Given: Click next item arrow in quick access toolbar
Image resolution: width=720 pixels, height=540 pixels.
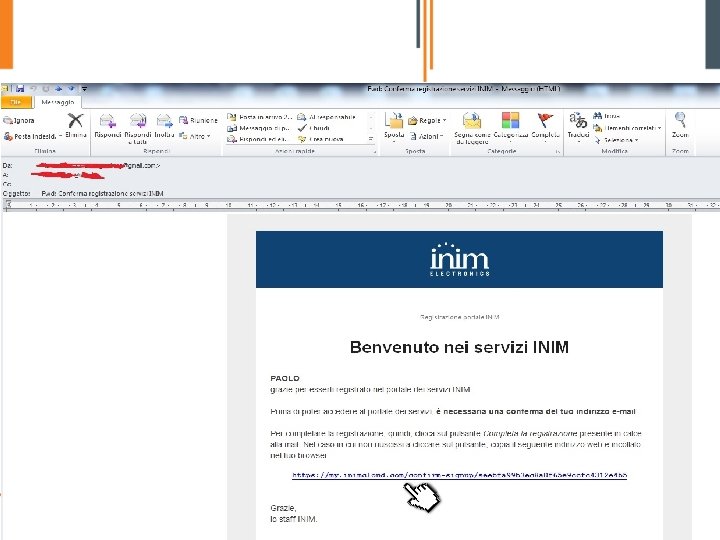Looking at the screenshot, I should point(71,89).
